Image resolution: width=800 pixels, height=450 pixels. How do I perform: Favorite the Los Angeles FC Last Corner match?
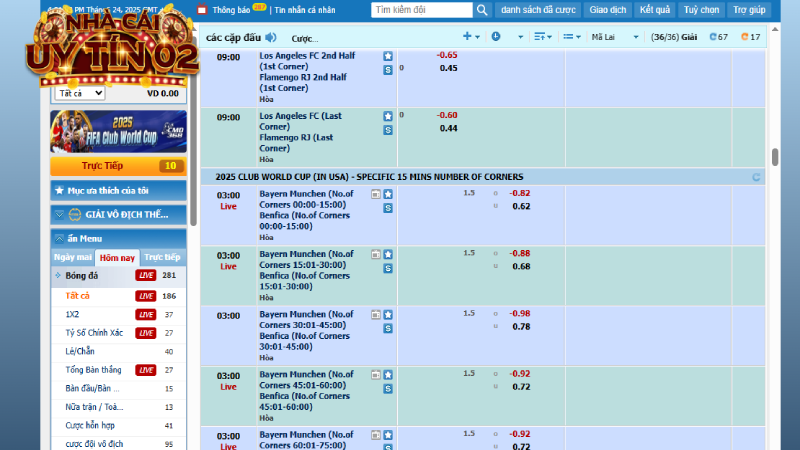click(x=388, y=116)
